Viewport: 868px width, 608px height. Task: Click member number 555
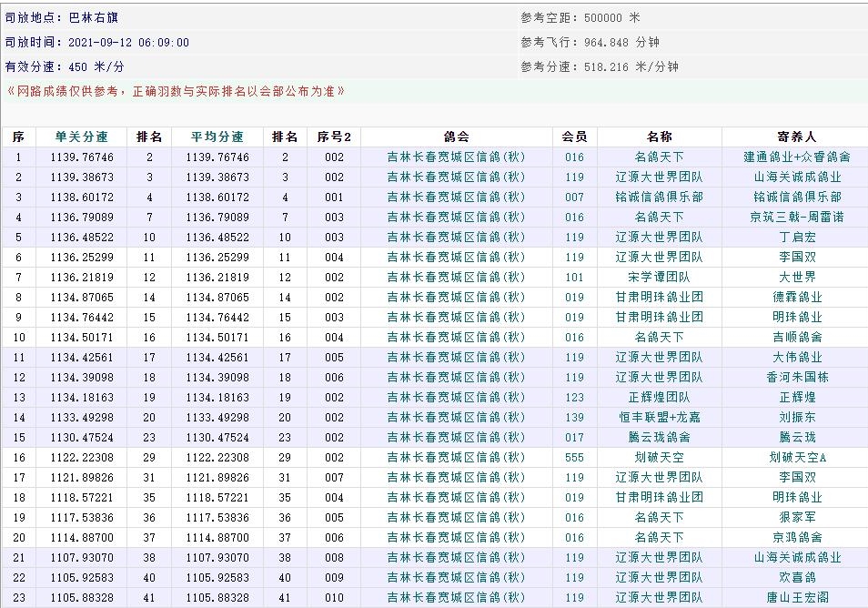tap(574, 457)
